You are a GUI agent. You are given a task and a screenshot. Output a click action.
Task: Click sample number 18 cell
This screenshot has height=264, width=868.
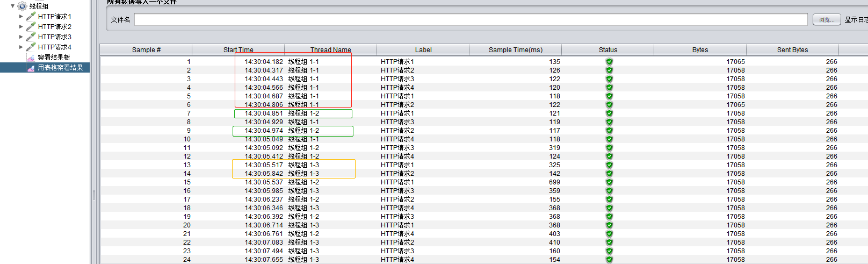187,208
